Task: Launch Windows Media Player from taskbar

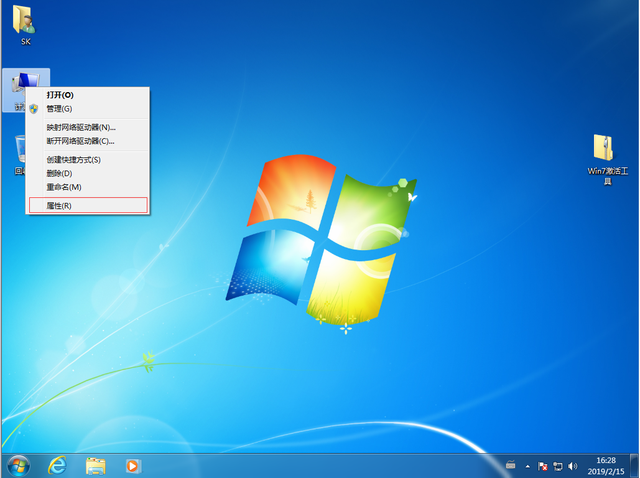Action: pos(133,466)
